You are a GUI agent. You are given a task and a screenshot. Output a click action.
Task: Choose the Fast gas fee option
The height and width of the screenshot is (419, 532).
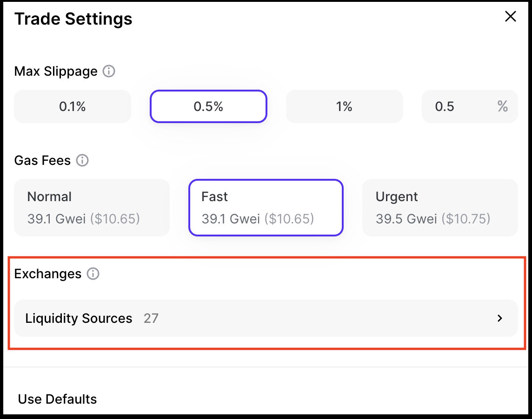tap(266, 207)
